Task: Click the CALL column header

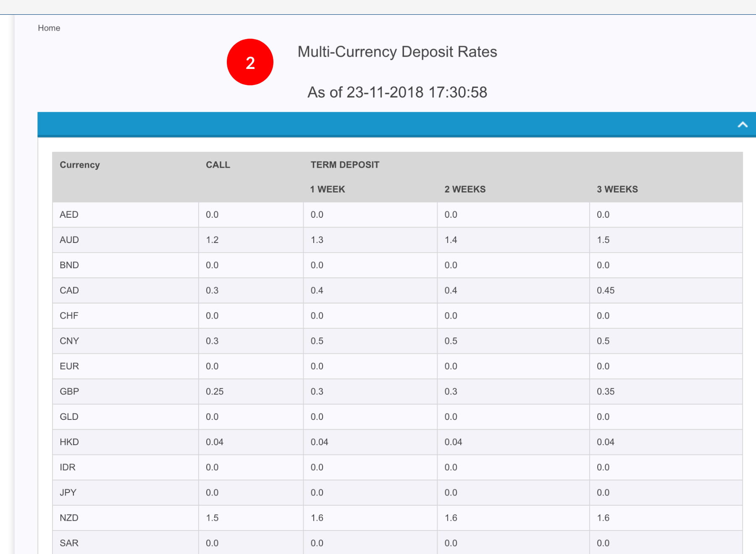Action: (218, 165)
